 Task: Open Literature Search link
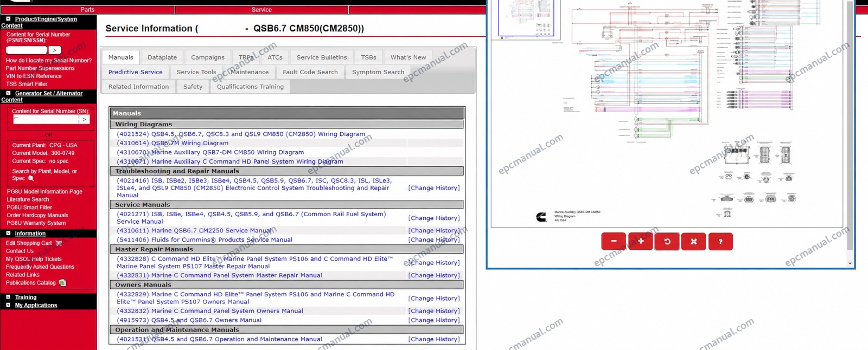[28, 199]
